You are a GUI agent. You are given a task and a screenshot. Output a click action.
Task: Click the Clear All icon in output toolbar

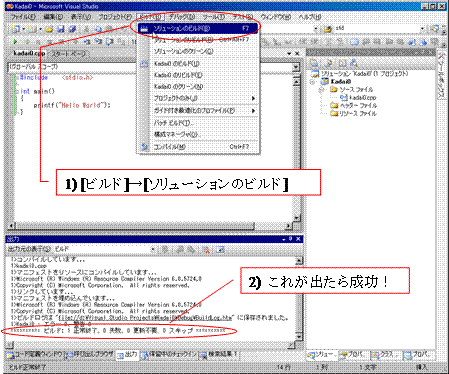pyautogui.click(x=206, y=249)
